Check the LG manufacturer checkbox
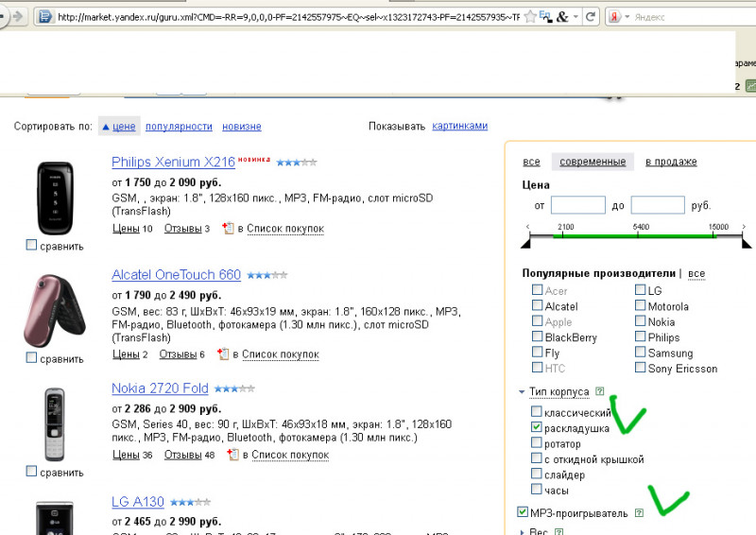The width and height of the screenshot is (756, 535). (x=641, y=289)
